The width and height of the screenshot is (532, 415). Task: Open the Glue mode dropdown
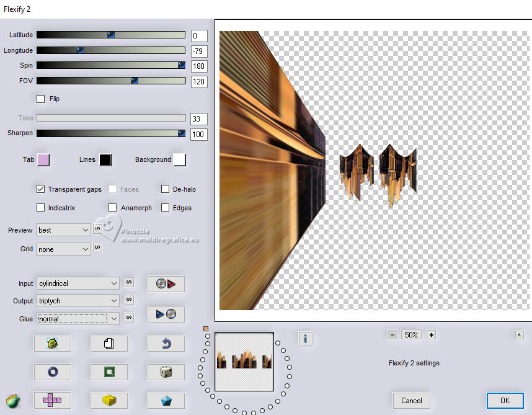pyautogui.click(x=78, y=319)
